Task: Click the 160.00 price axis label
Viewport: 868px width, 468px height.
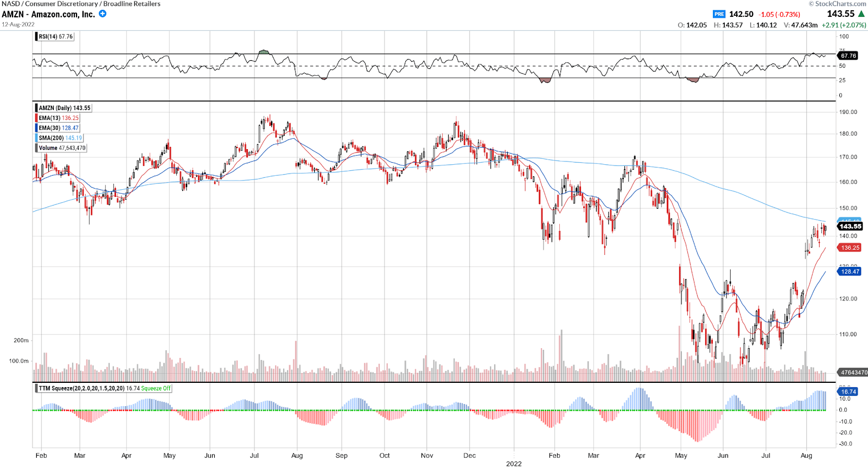Action: tap(848, 182)
